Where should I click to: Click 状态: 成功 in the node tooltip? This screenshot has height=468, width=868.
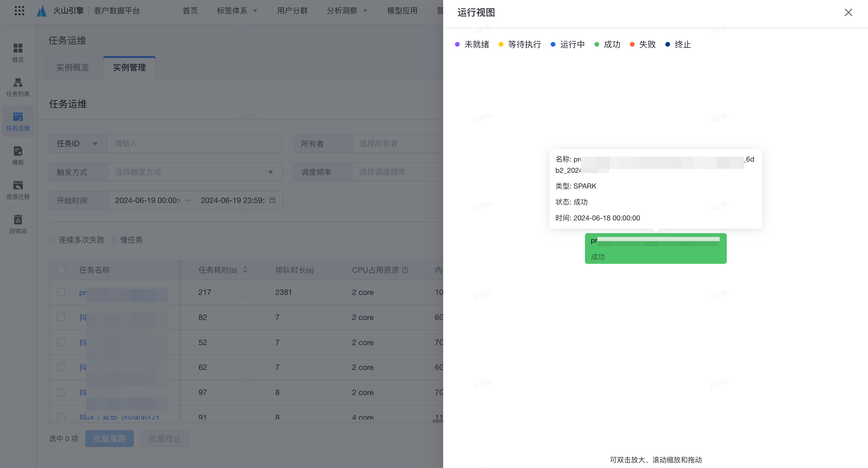tap(571, 202)
